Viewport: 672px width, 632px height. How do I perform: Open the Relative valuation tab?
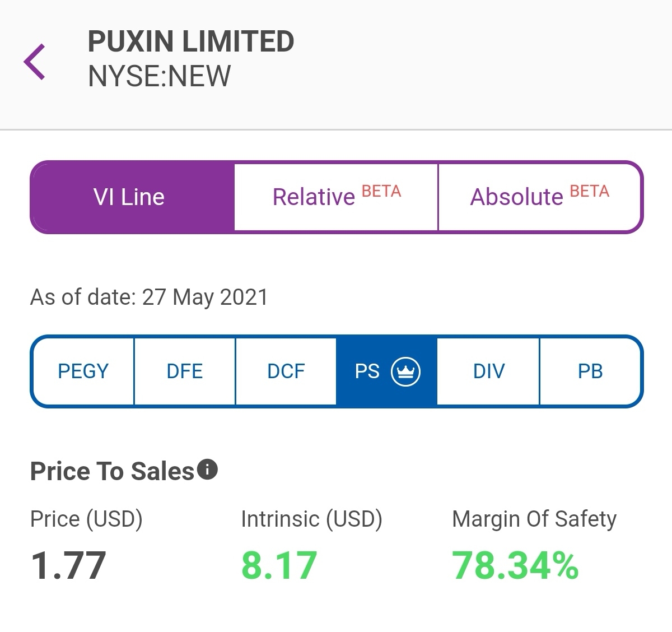coord(336,197)
